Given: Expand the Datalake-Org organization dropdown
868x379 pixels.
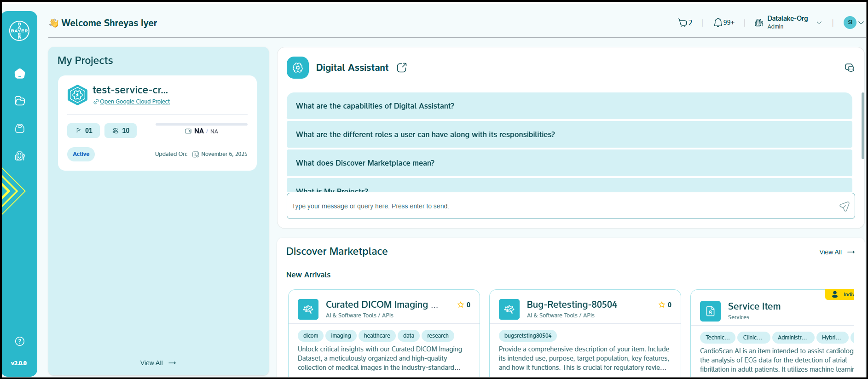Looking at the screenshot, I should (819, 23).
